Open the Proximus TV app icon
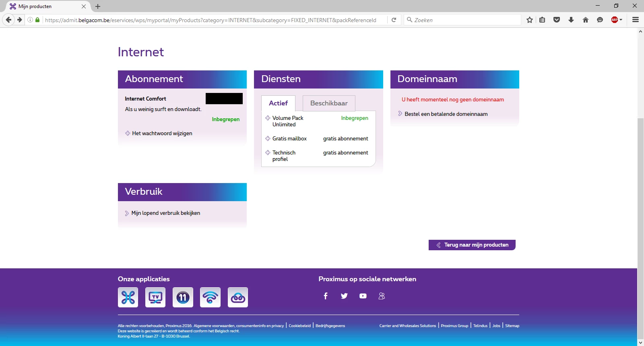 tap(155, 297)
